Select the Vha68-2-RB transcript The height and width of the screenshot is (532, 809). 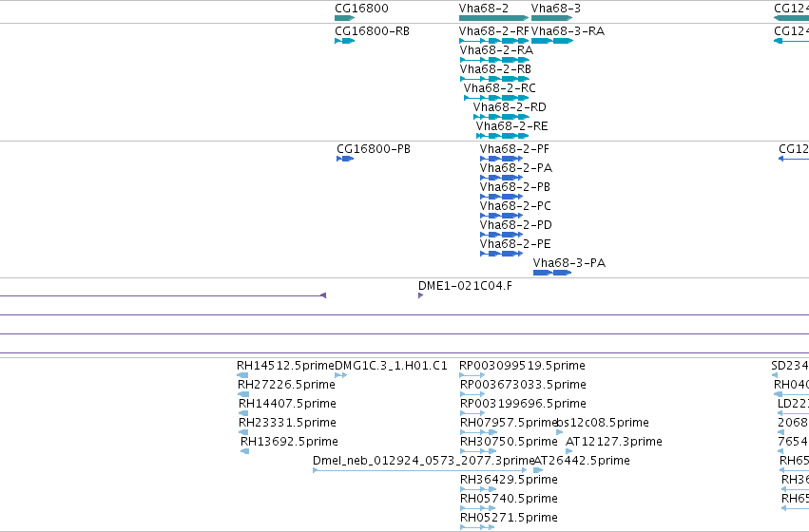(x=494, y=79)
